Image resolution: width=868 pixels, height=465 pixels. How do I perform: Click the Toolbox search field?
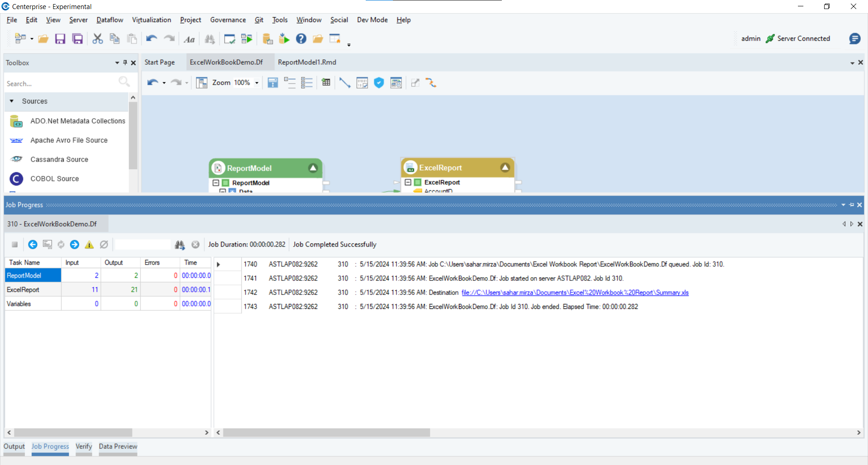click(x=61, y=84)
